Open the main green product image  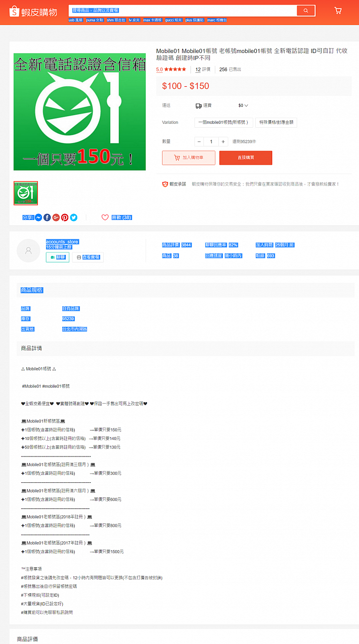click(80, 112)
